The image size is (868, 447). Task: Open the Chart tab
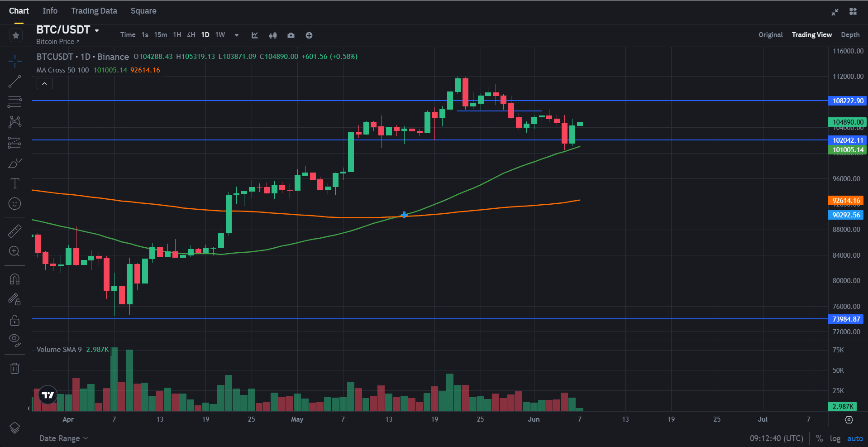[19, 11]
